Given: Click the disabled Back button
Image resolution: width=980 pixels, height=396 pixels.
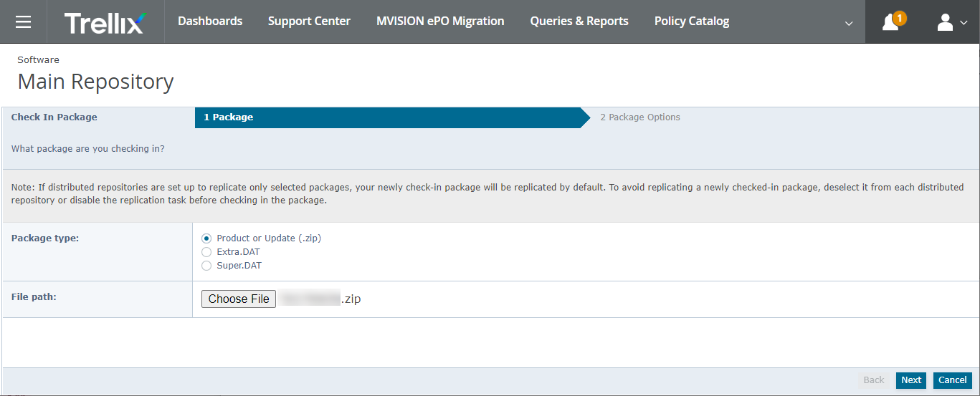Looking at the screenshot, I should tap(873, 380).
